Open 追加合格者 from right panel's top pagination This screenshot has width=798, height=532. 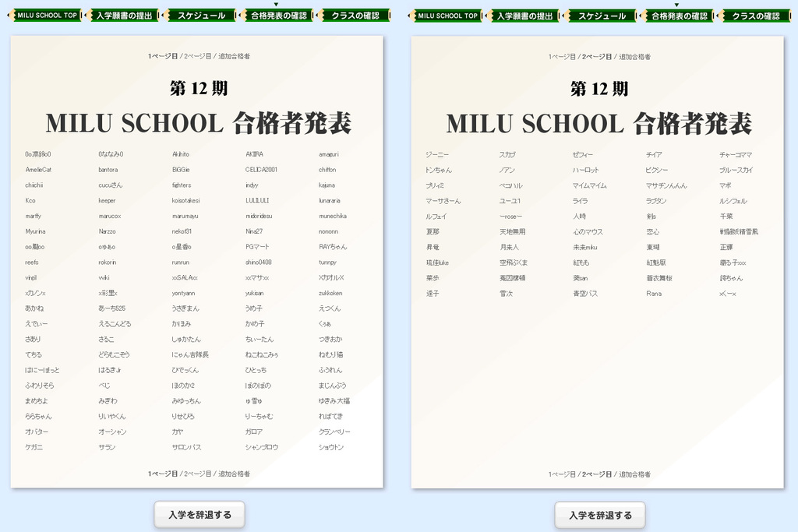[635, 57]
